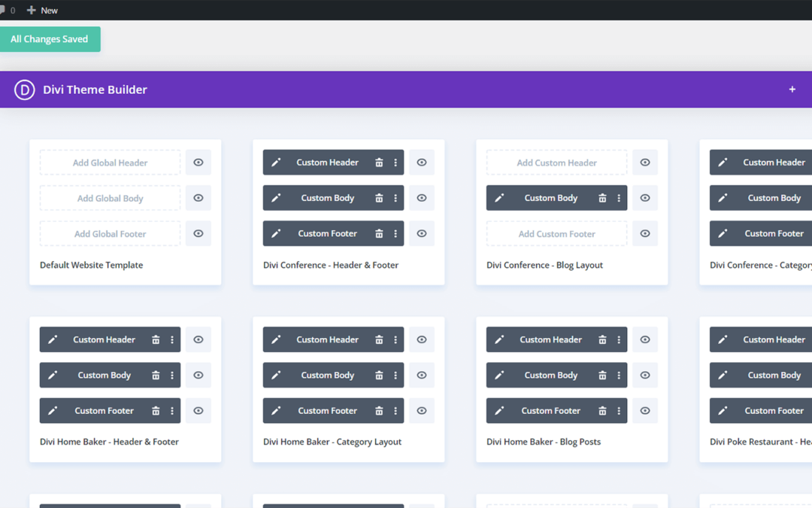Toggle Custom Header eye in Divi Home Baker Category Layout
The height and width of the screenshot is (508, 812).
(x=422, y=340)
